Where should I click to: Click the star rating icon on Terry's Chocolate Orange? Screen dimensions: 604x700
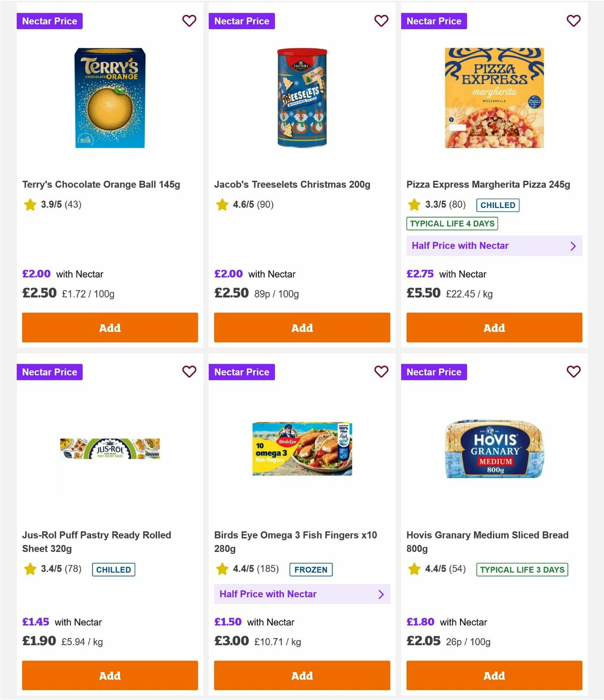click(30, 204)
